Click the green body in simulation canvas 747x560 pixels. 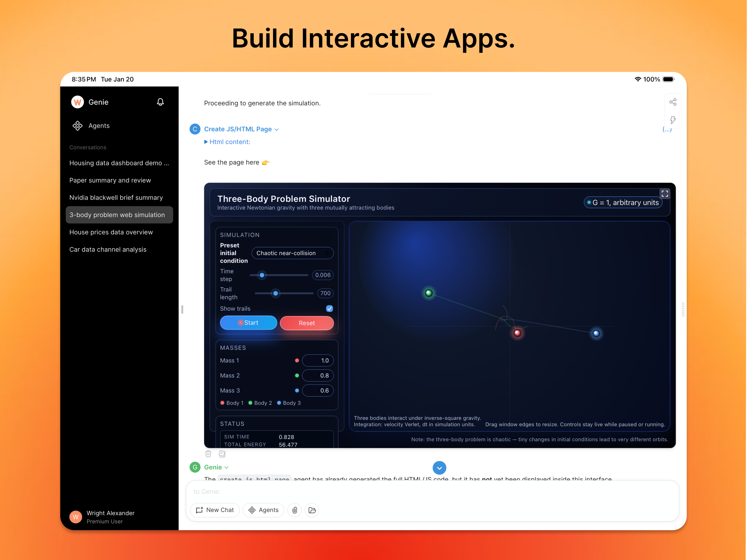(429, 293)
